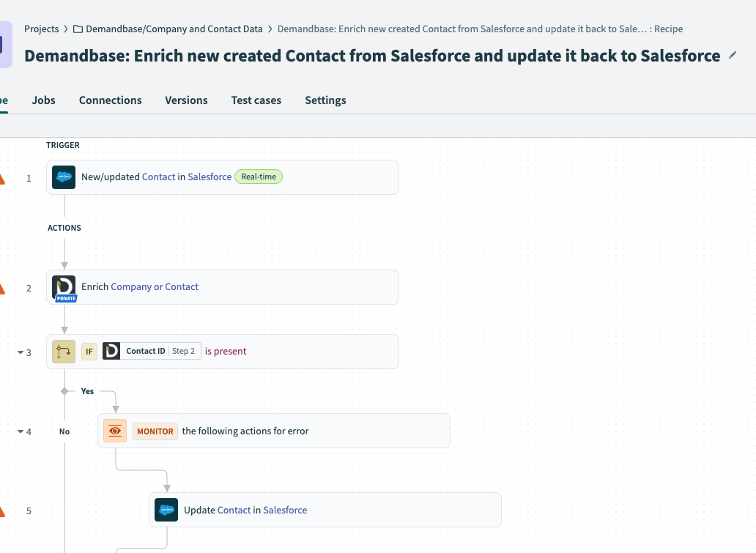Image resolution: width=756 pixels, height=553 pixels.
Task: Open the Versions tab
Action: tap(186, 100)
